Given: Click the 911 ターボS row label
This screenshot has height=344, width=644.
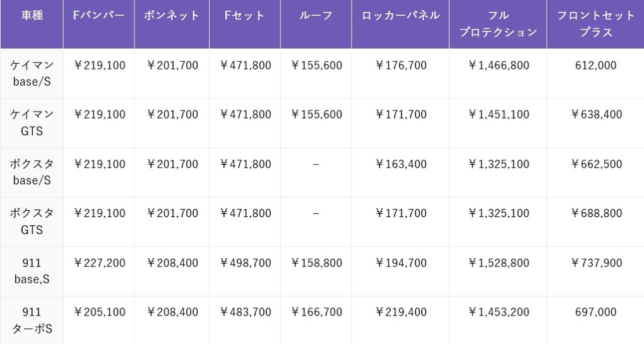Looking at the screenshot, I should coord(32,319).
